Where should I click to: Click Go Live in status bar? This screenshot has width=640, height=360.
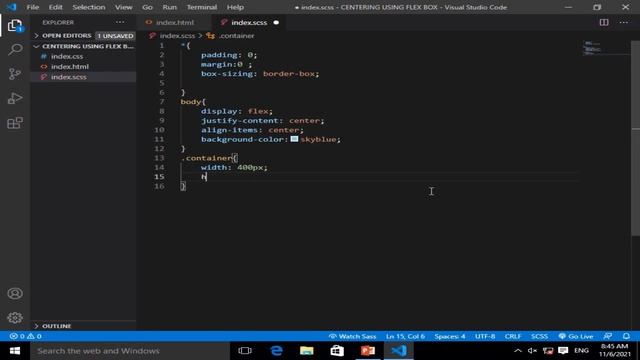pos(576,336)
